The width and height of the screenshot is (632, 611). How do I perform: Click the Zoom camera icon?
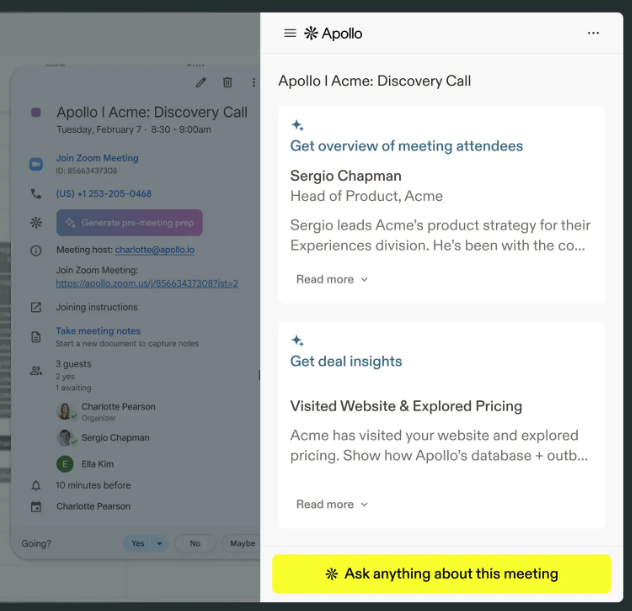tap(36, 164)
